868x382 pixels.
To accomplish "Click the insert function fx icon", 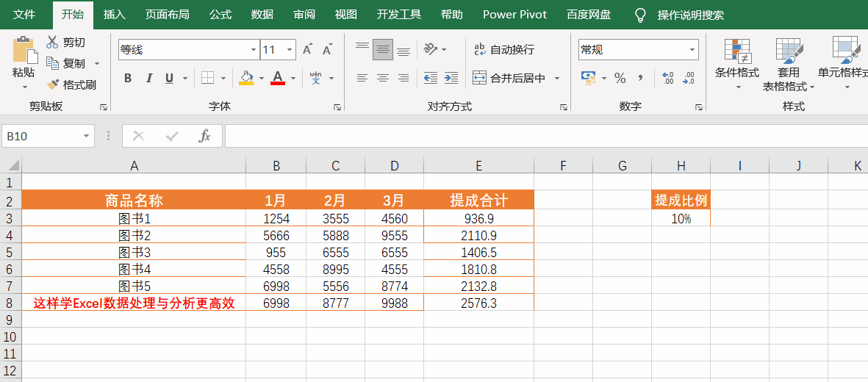I will [x=205, y=136].
